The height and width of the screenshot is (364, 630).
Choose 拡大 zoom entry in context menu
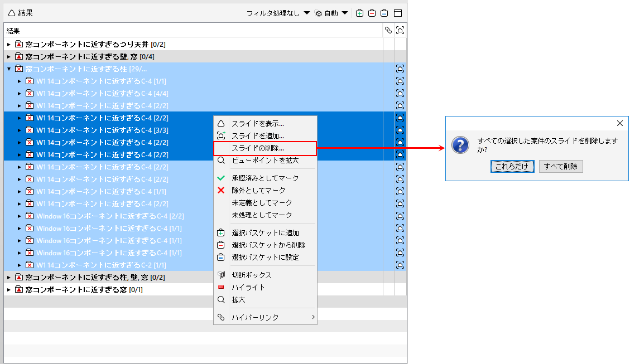[x=265, y=300]
